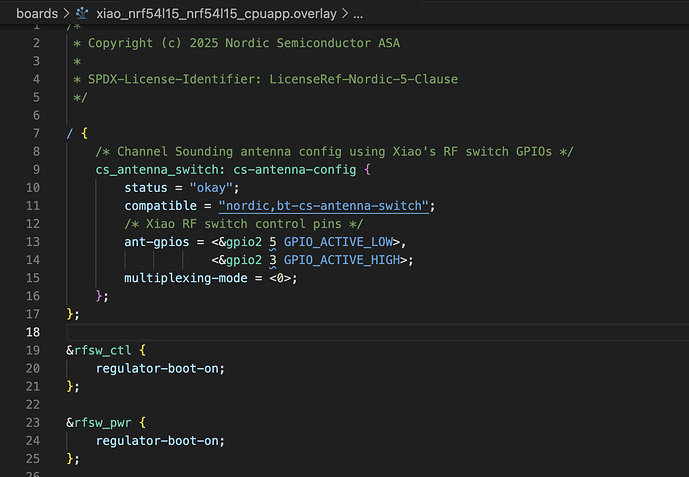689x477 pixels.
Task: Click 'regulator-boot-on' on line 20
Action: [x=157, y=368]
